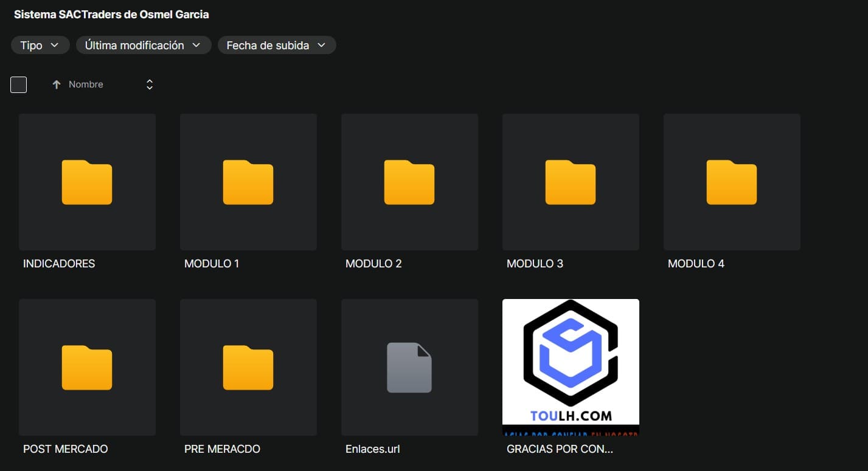Viewport: 868px width, 471px height.
Task: Open the INDICADORES folder icon
Action: coord(87,182)
